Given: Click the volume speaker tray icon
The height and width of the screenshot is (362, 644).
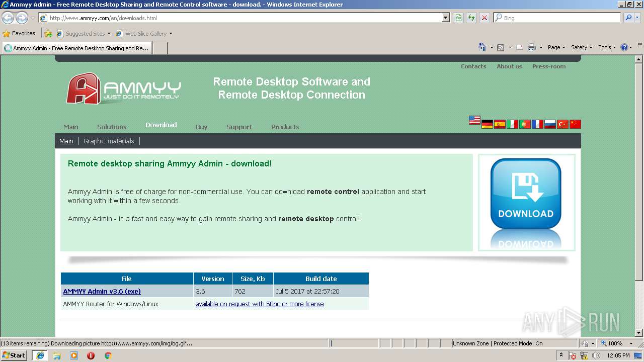Looking at the screenshot, I should (x=596, y=355).
